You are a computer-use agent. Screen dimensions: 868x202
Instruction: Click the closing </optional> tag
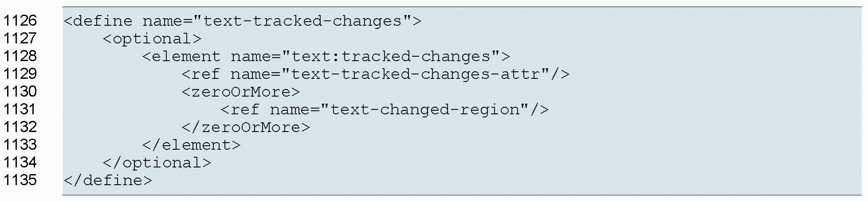pos(157,163)
